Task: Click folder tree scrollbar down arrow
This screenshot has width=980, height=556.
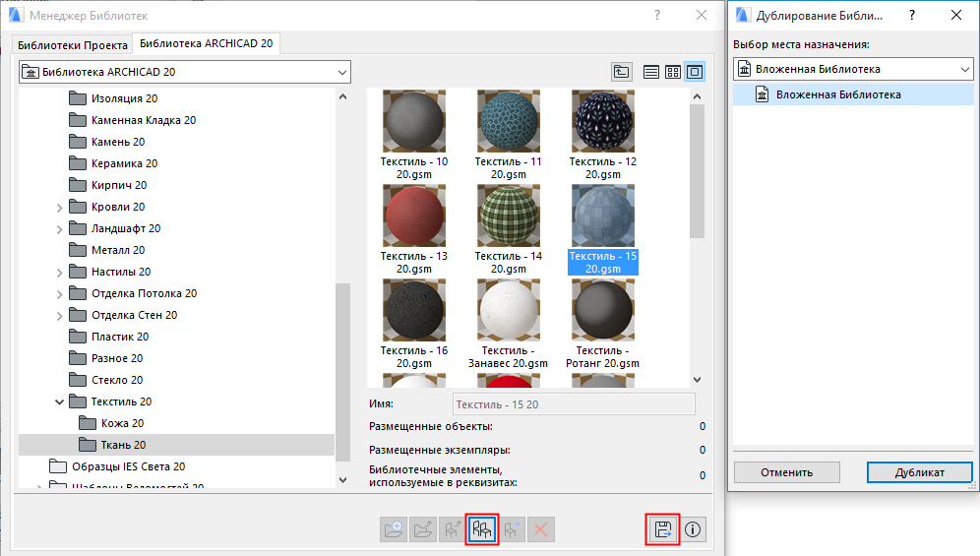Action: (342, 479)
